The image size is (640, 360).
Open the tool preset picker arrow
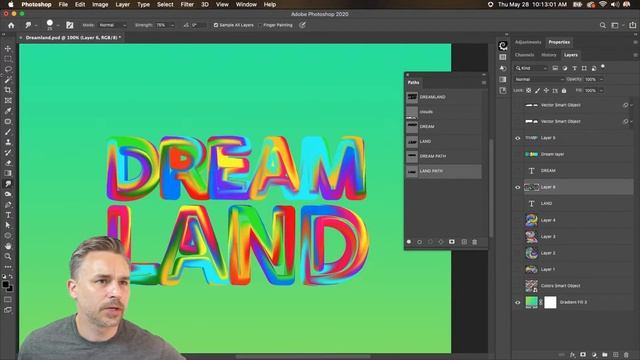[x=36, y=25]
